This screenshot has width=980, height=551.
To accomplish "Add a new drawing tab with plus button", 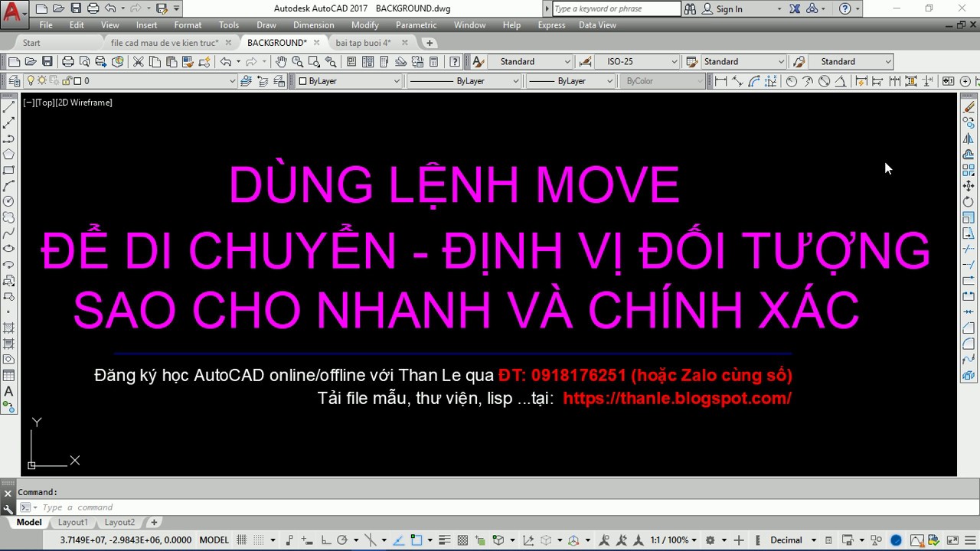I will 430,43.
